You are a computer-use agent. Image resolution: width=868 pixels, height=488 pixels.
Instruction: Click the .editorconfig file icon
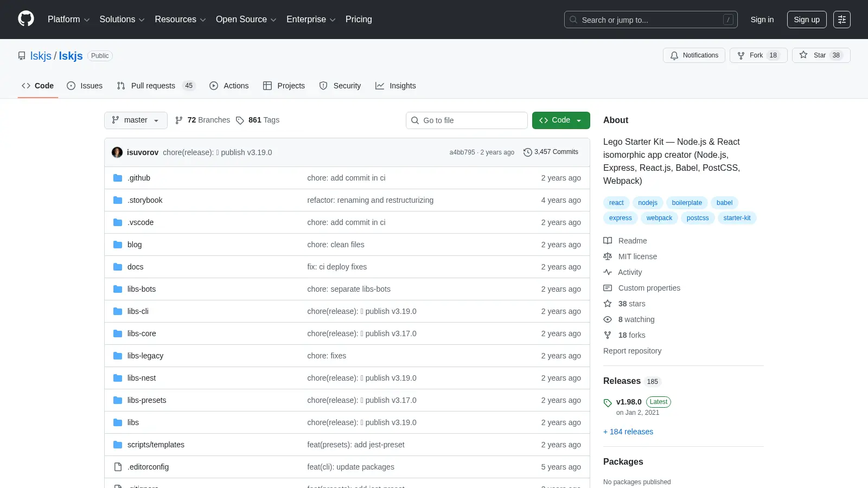click(x=118, y=467)
